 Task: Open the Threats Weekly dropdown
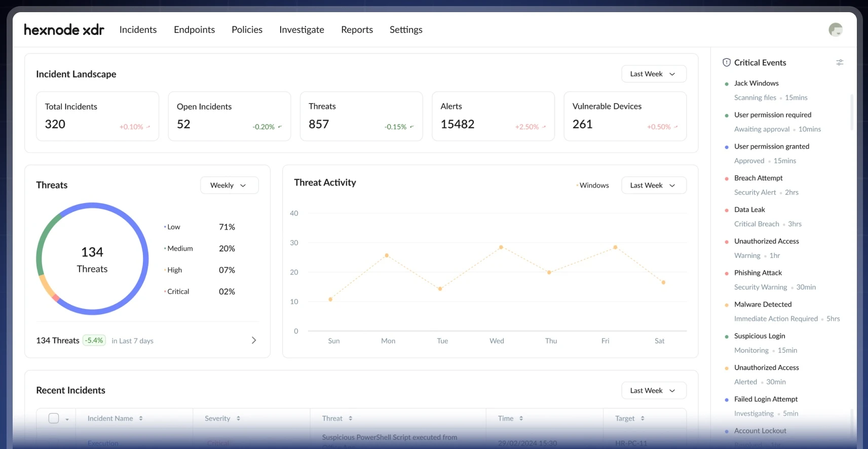point(229,185)
